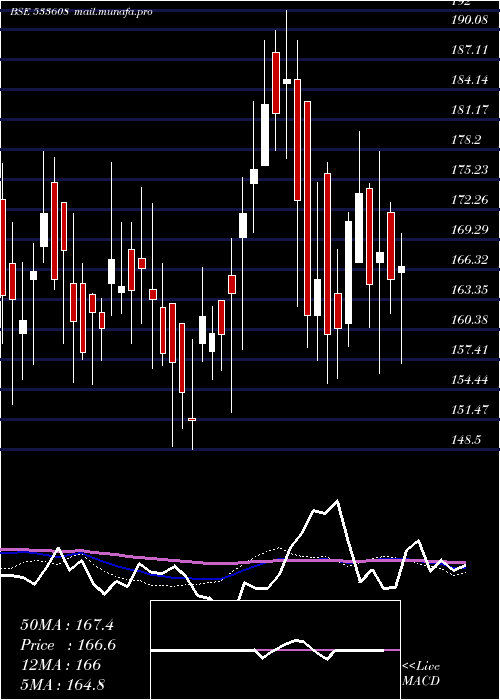This screenshot has height=700, width=500.
Task: Click the 157.41 price axis label
Action: pos(469,350)
